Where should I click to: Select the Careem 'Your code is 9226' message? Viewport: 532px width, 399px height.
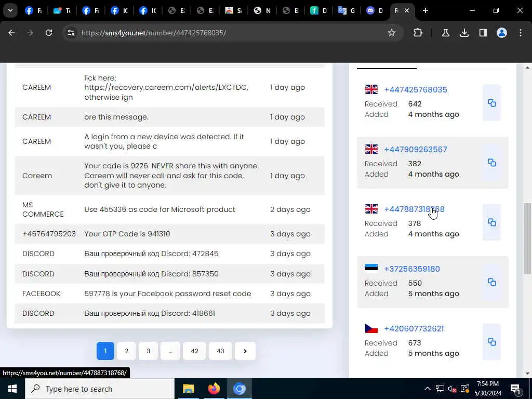[171, 176]
